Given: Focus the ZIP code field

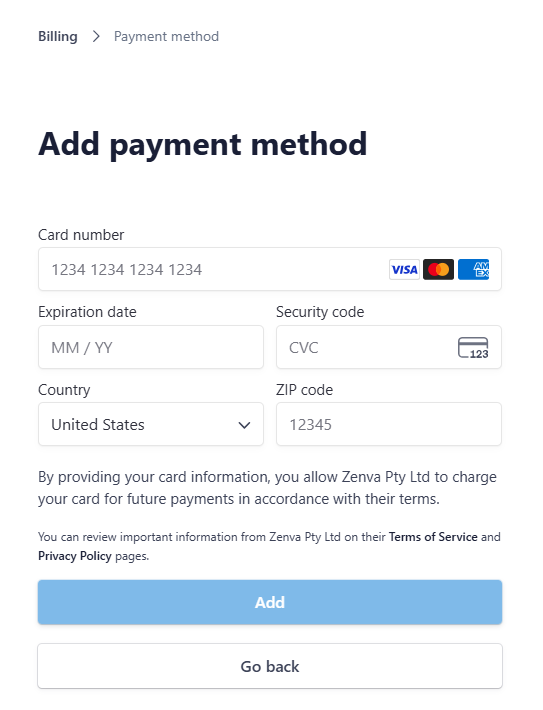Looking at the screenshot, I should pyautogui.click(x=389, y=424).
